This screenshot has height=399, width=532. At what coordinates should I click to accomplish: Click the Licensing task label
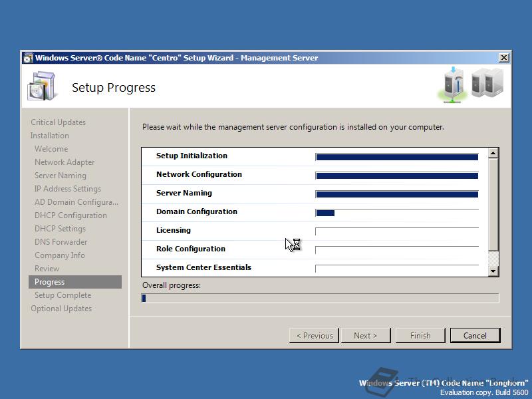[174, 230]
